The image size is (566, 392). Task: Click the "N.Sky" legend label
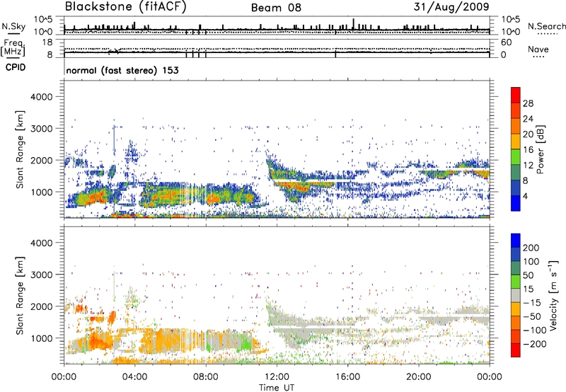coord(13,26)
